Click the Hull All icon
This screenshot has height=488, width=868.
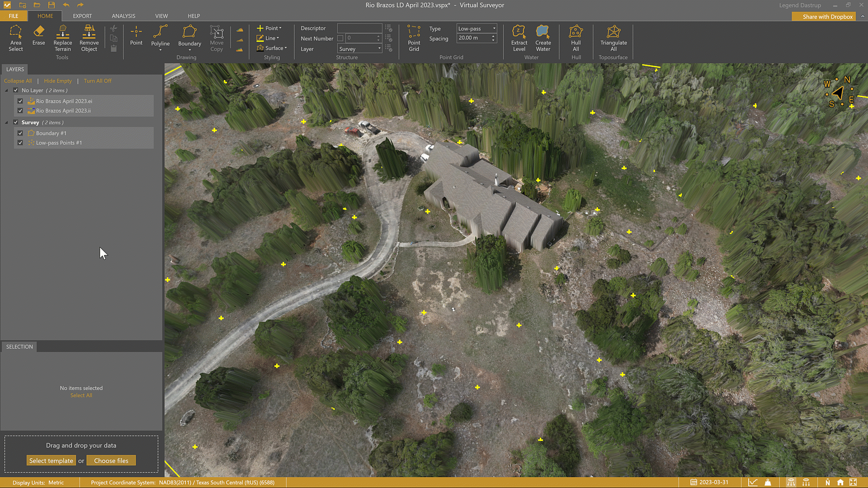coord(576,38)
